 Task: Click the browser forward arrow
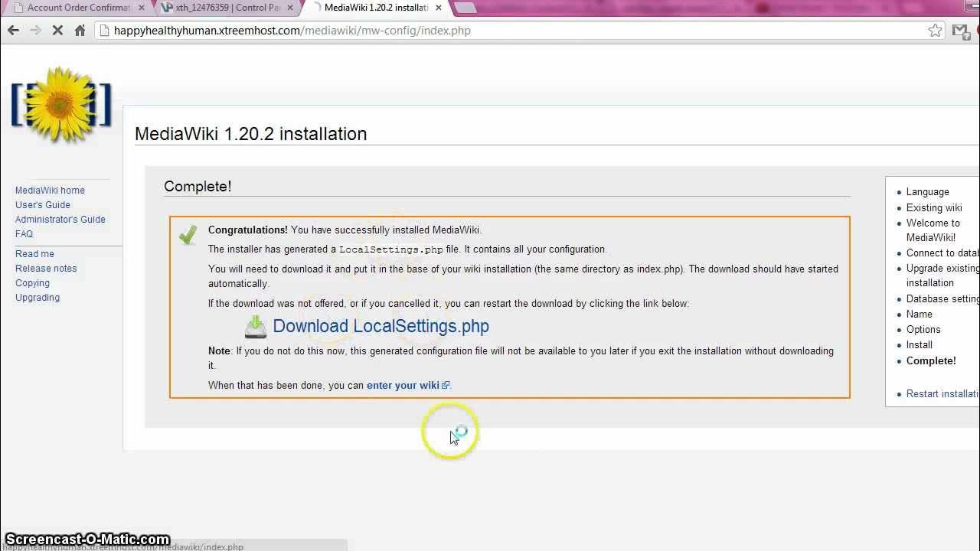tap(35, 31)
